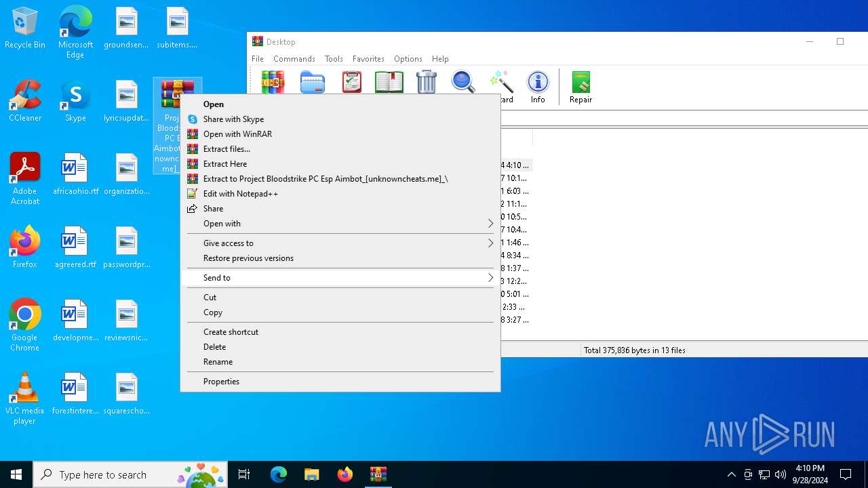Choose Copy in context menu
868x488 pixels.
click(x=340, y=312)
